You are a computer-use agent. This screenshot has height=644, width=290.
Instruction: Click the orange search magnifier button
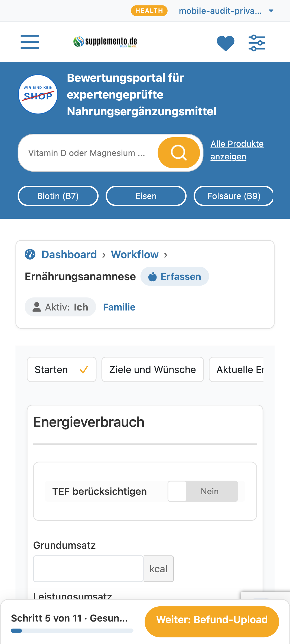click(179, 153)
